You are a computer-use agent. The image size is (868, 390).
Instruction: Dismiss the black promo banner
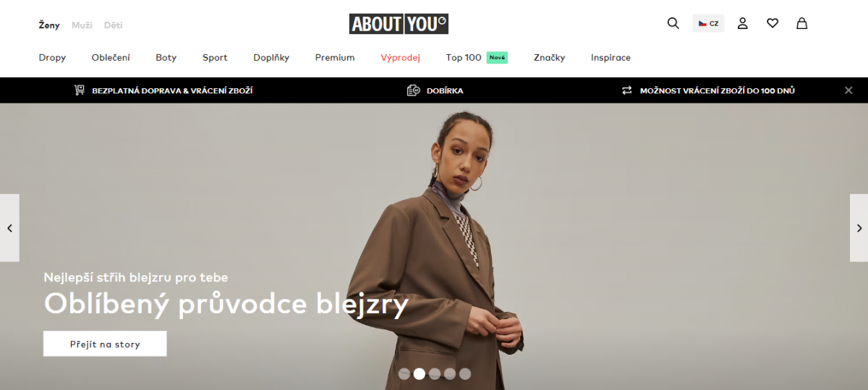[848, 90]
